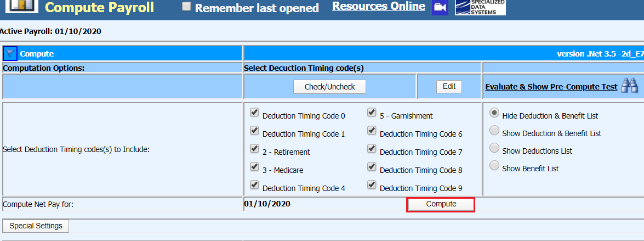
Task: Select Show Deduction & Benefit List option
Action: click(494, 131)
